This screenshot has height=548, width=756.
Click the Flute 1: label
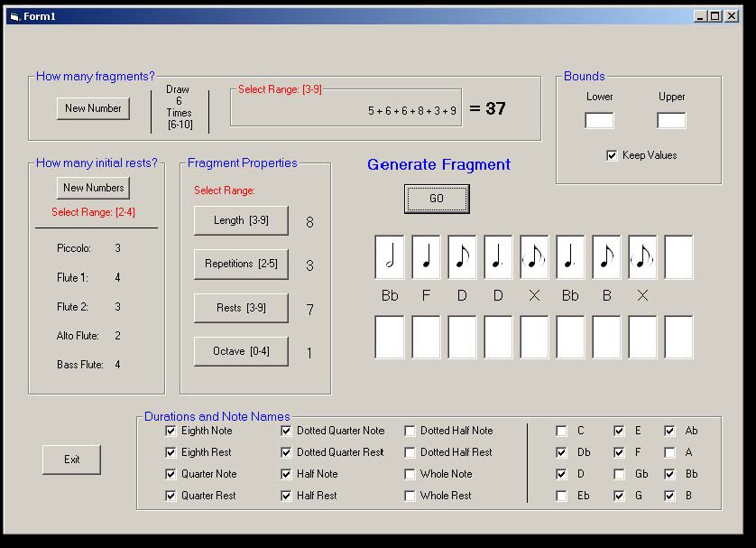72,278
